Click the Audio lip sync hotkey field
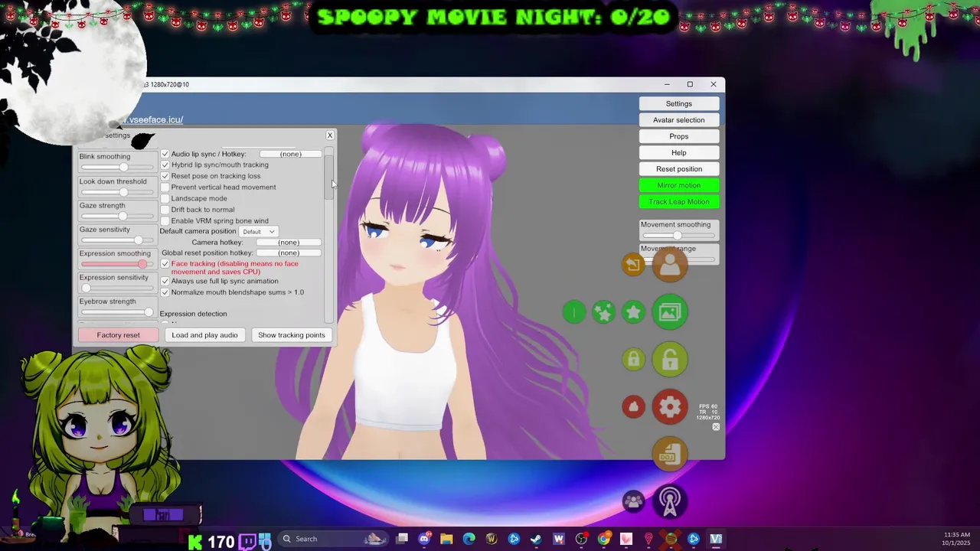Viewport: 980px width, 551px height. pyautogui.click(x=290, y=154)
